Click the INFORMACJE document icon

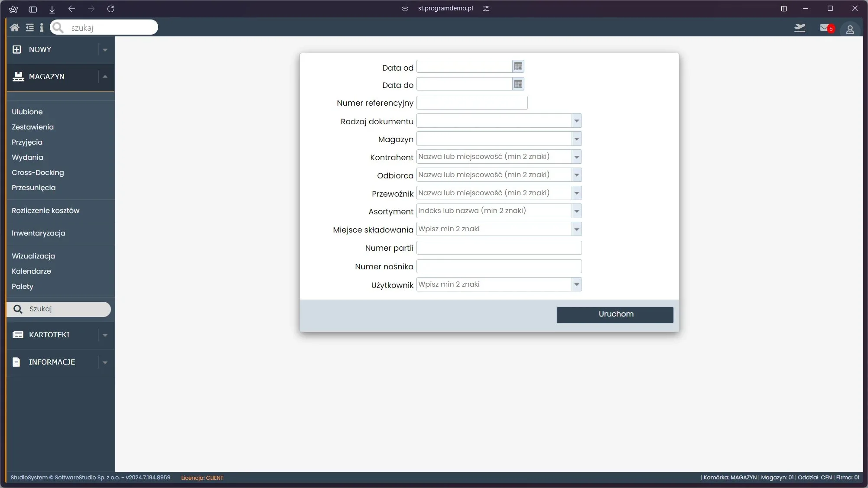pos(16,362)
